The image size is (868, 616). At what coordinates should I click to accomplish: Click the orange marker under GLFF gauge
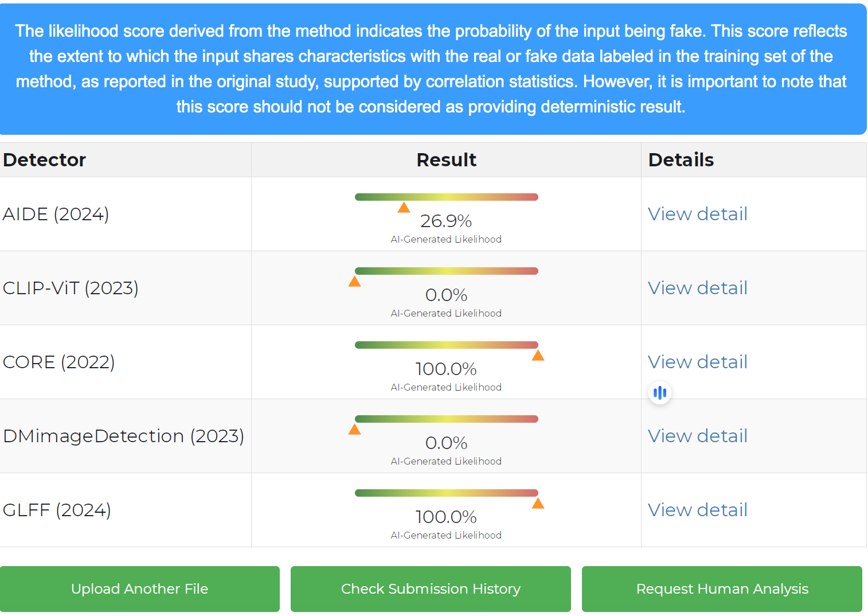pyautogui.click(x=538, y=503)
